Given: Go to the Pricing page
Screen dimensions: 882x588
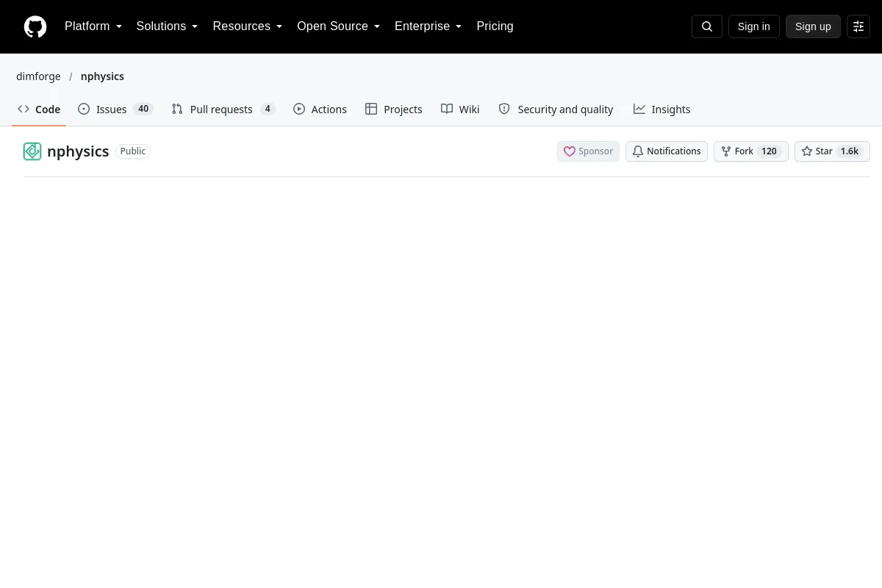Looking at the screenshot, I should click(x=495, y=26).
